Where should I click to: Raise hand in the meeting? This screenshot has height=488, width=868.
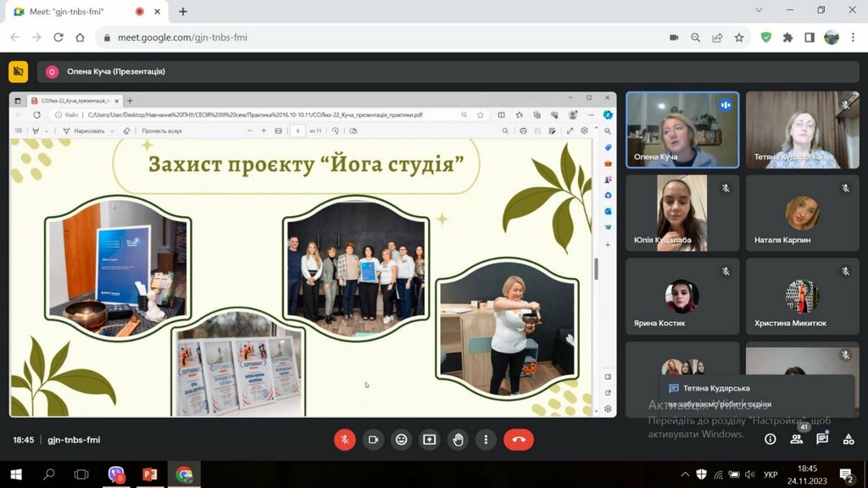459,440
